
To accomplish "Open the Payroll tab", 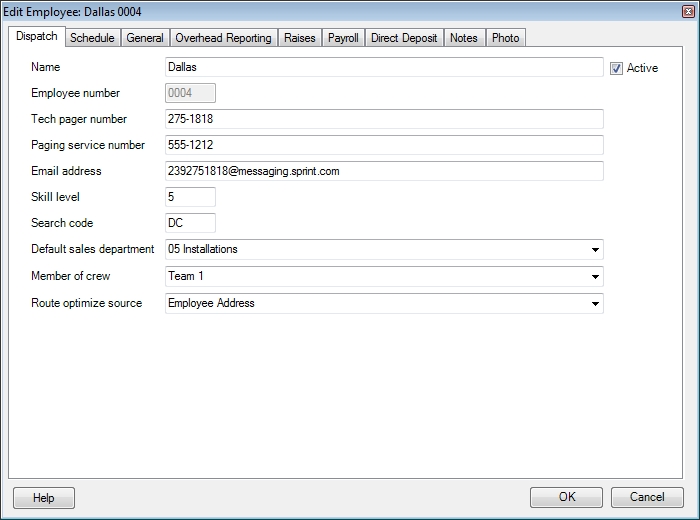I will [343, 38].
